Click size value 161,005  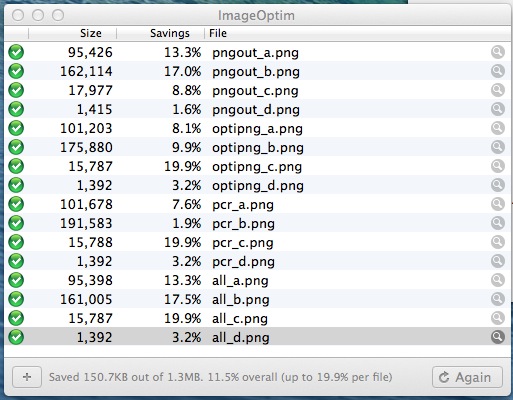(x=86, y=299)
